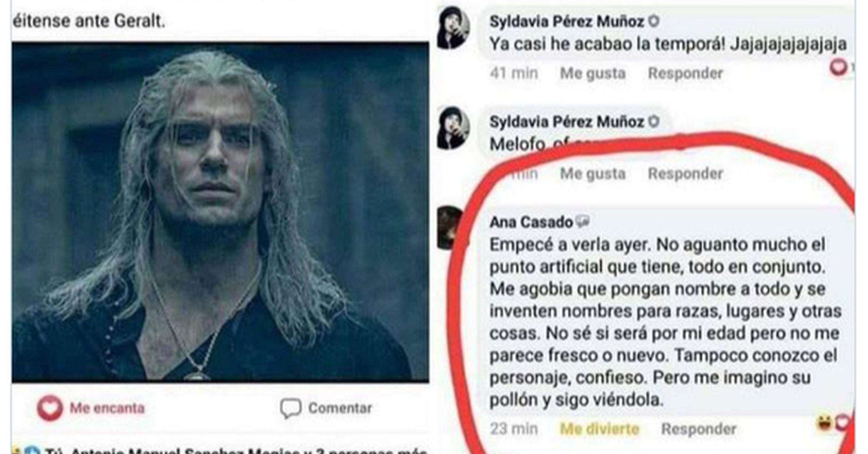Image resolution: width=868 pixels, height=454 pixels.
Task: Toggle Me gusta on the 41 min comment
Action: click(593, 73)
